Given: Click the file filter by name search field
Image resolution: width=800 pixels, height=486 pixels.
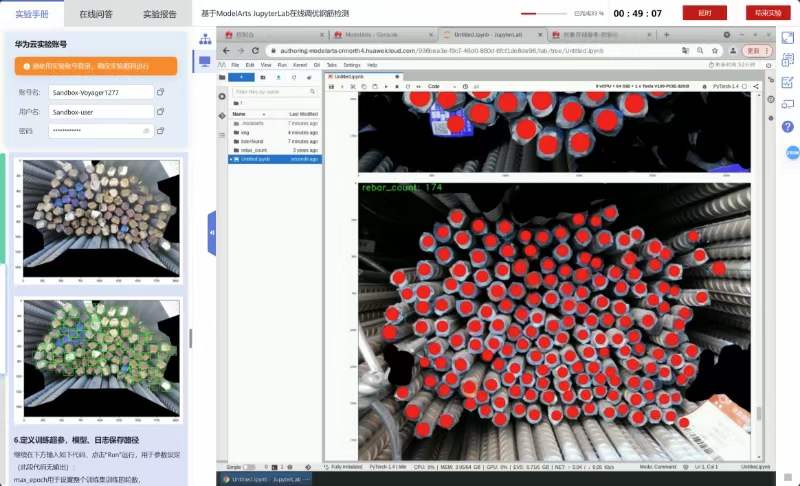Looking at the screenshot, I should point(274,91).
